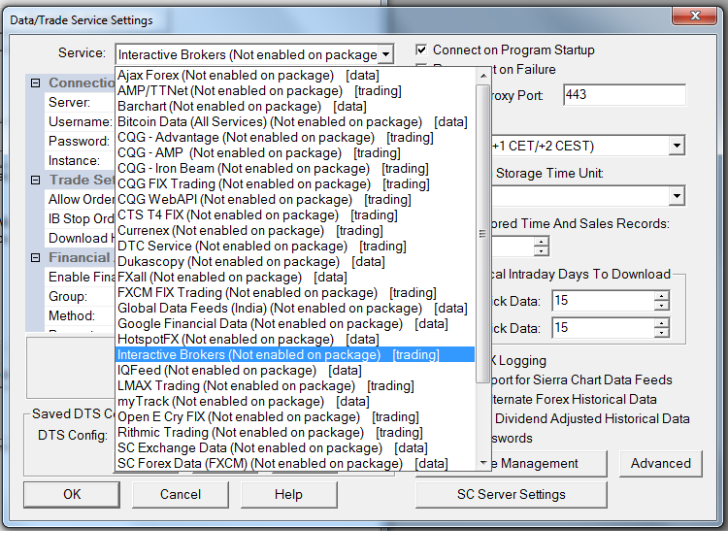Collapse the Trade Settings section
Viewport: 728px width, 560px height.
tap(35, 181)
